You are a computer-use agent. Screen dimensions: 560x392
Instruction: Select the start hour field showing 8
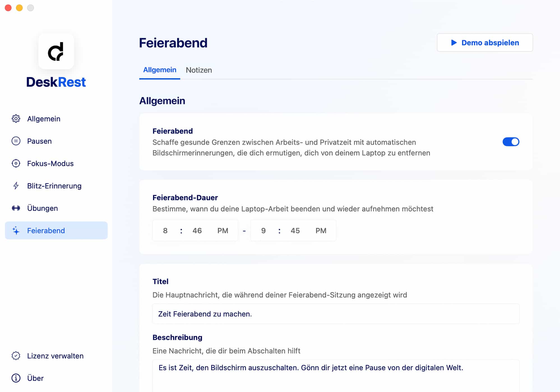tap(165, 231)
